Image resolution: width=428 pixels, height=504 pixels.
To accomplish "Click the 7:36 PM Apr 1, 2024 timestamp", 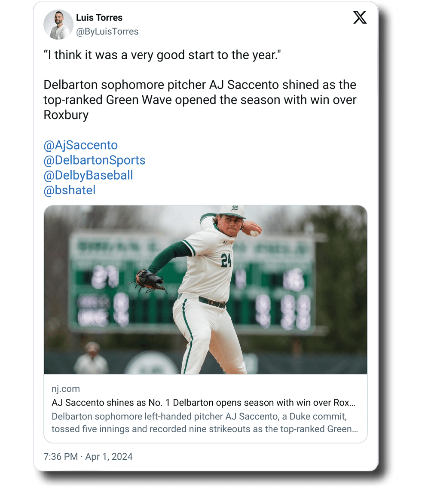I will 88,456.
